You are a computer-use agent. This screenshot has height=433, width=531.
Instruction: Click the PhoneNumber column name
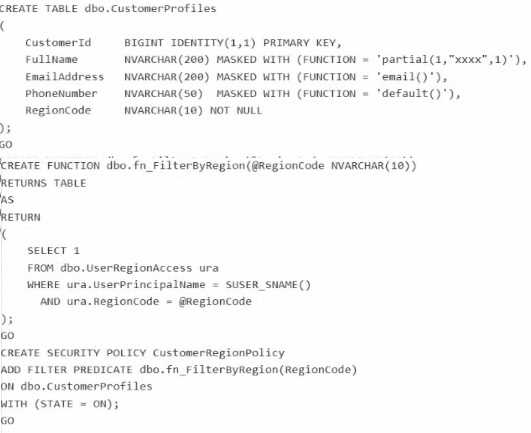tap(61, 93)
